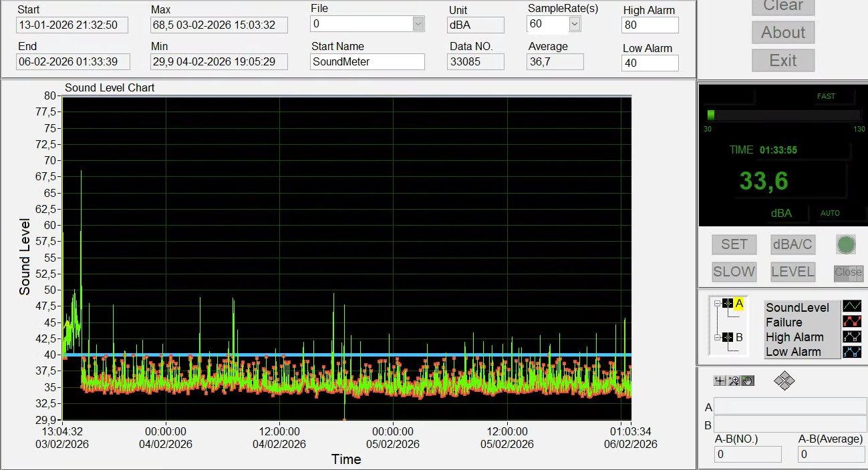The image size is (868, 470).
Task: Collapse cursor B tree node
Action: pos(717,337)
